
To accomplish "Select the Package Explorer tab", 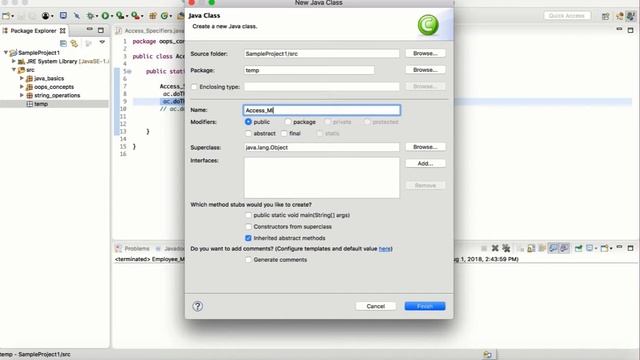I will click(33, 31).
